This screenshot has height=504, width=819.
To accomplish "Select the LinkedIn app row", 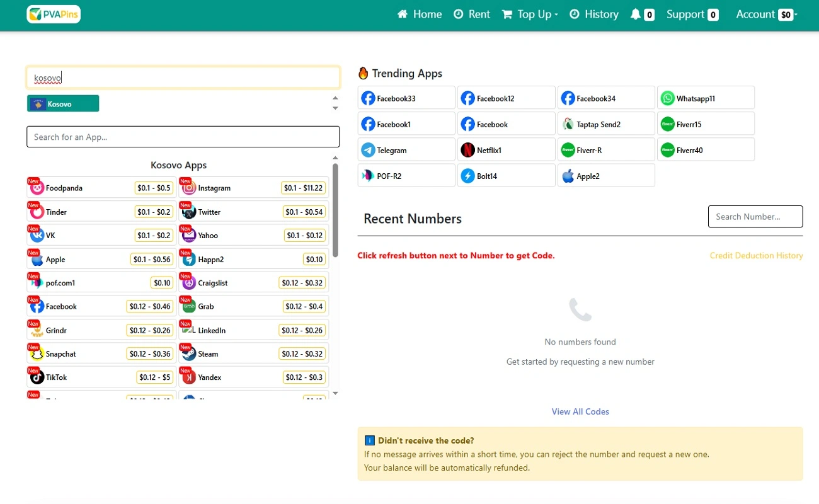I will 254,330.
